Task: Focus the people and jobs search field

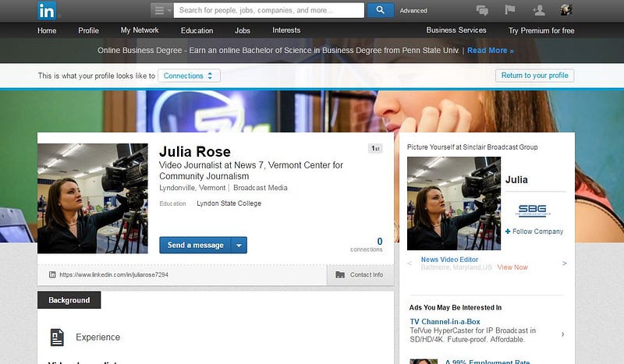Action: (x=269, y=10)
